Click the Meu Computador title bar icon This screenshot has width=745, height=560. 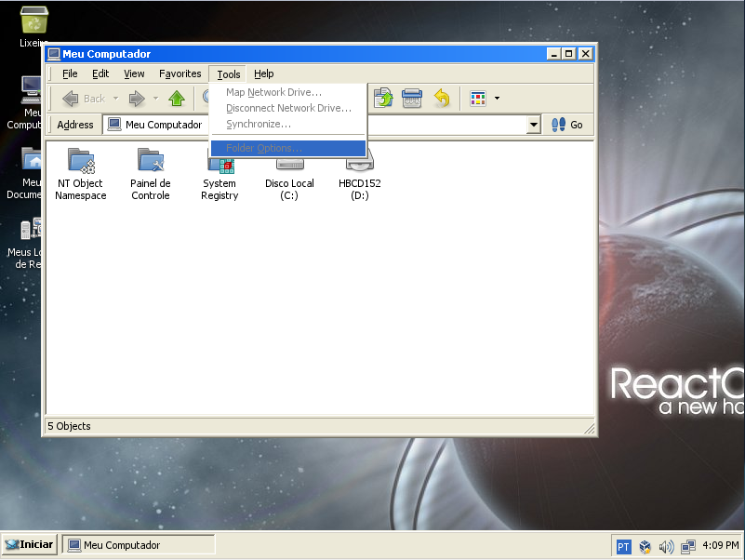54,54
